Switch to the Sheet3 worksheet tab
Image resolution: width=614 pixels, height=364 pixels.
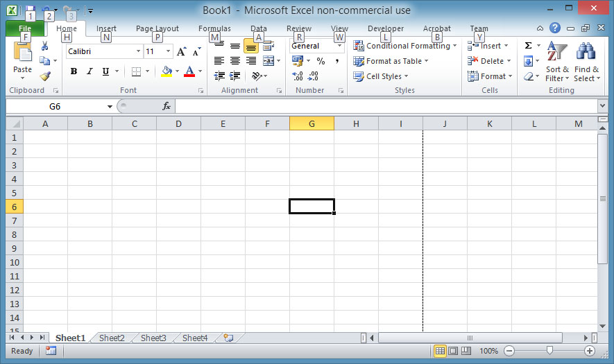[153, 338]
